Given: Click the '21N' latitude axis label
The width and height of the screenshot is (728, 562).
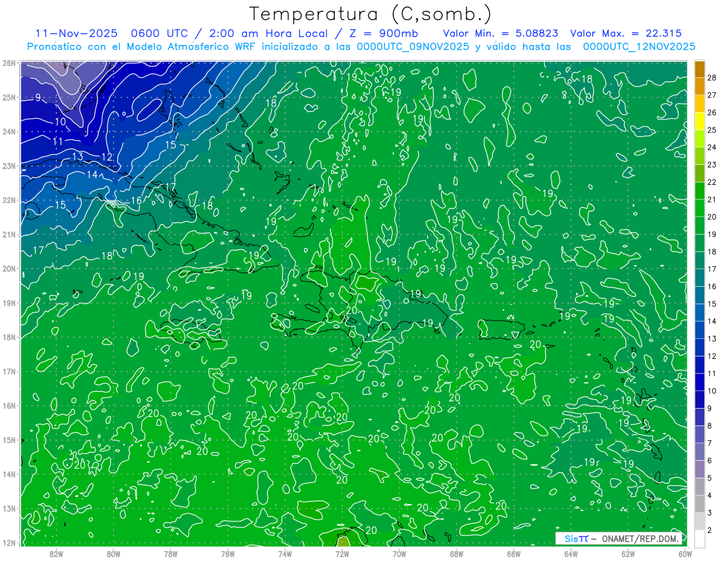Looking at the screenshot, I should [x=8, y=234].
